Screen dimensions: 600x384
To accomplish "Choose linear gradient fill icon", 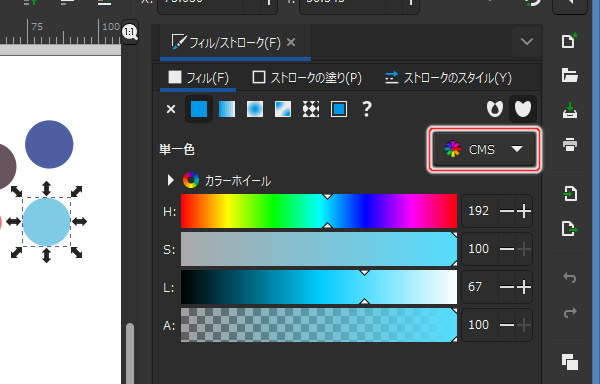I will [227, 109].
